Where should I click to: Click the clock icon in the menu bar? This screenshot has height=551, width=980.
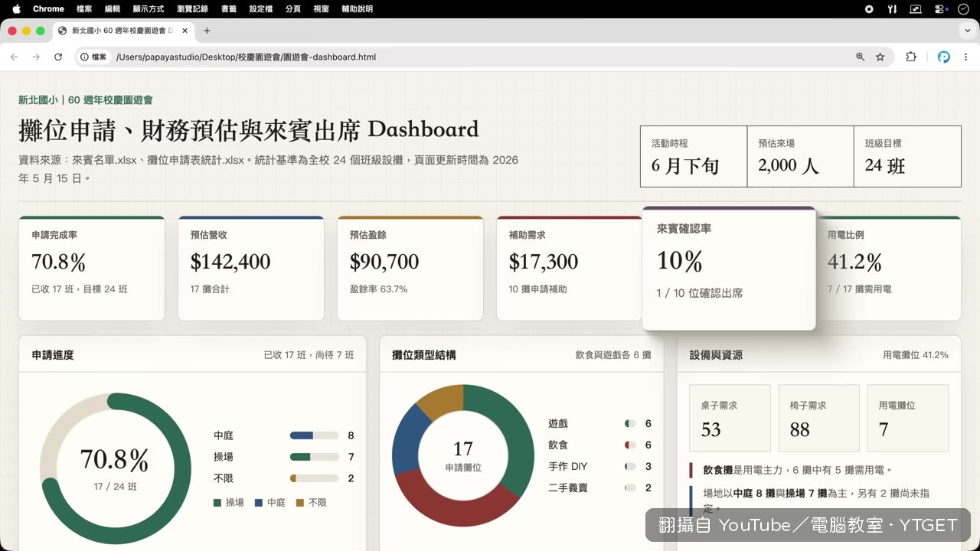pos(963,9)
